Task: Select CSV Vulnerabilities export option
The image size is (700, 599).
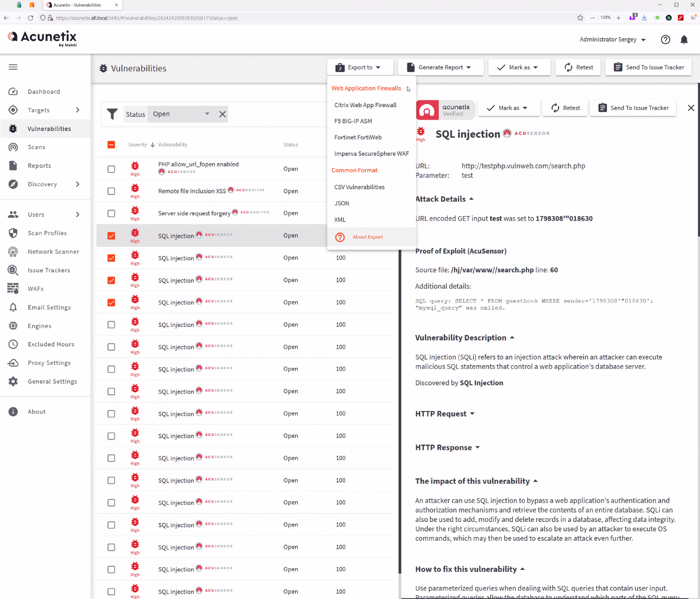Action: tap(359, 187)
